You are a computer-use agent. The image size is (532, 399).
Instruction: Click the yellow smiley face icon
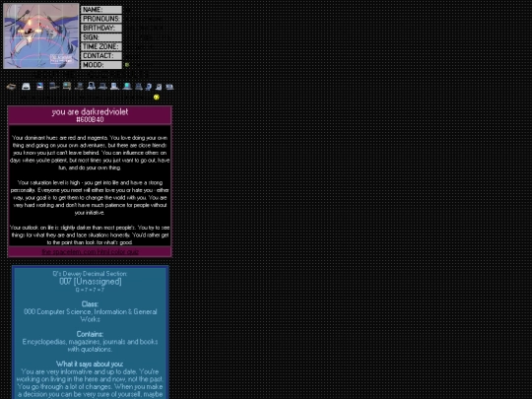pyautogui.click(x=157, y=97)
